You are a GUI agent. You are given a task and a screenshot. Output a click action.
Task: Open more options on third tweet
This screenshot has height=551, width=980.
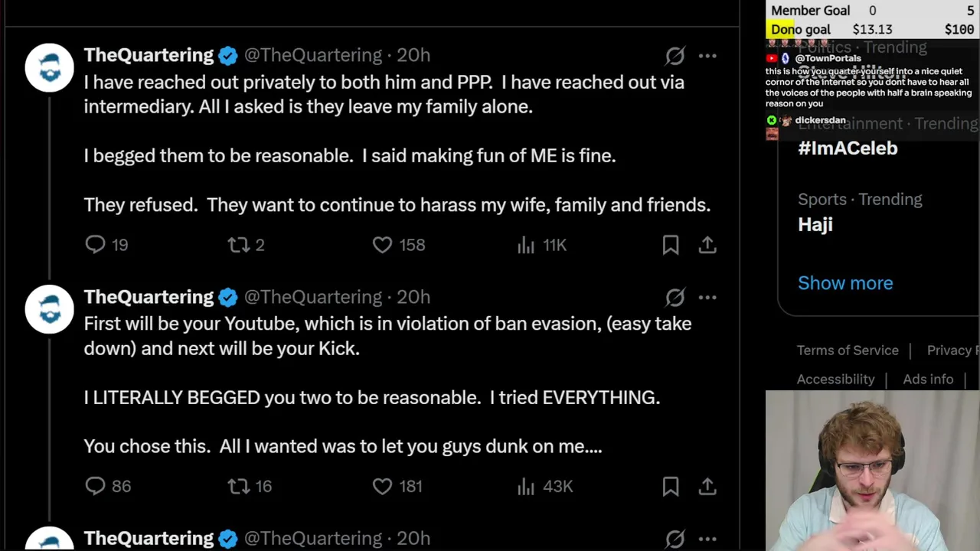click(707, 539)
